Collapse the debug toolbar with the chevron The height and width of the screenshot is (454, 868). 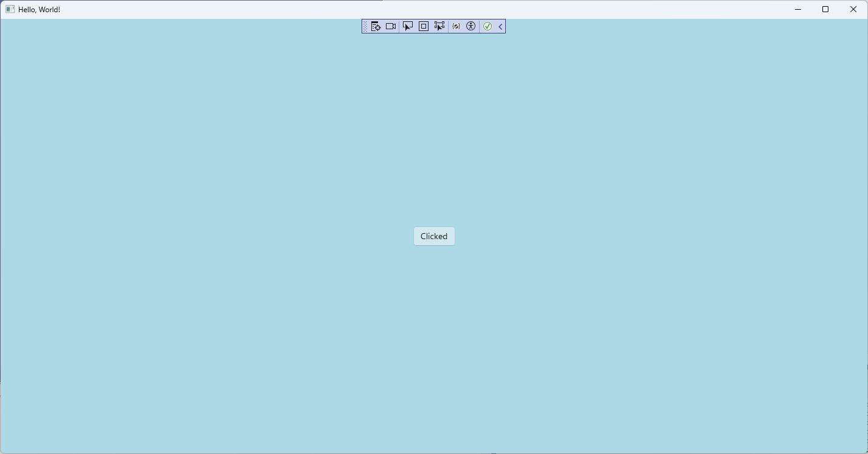point(500,26)
